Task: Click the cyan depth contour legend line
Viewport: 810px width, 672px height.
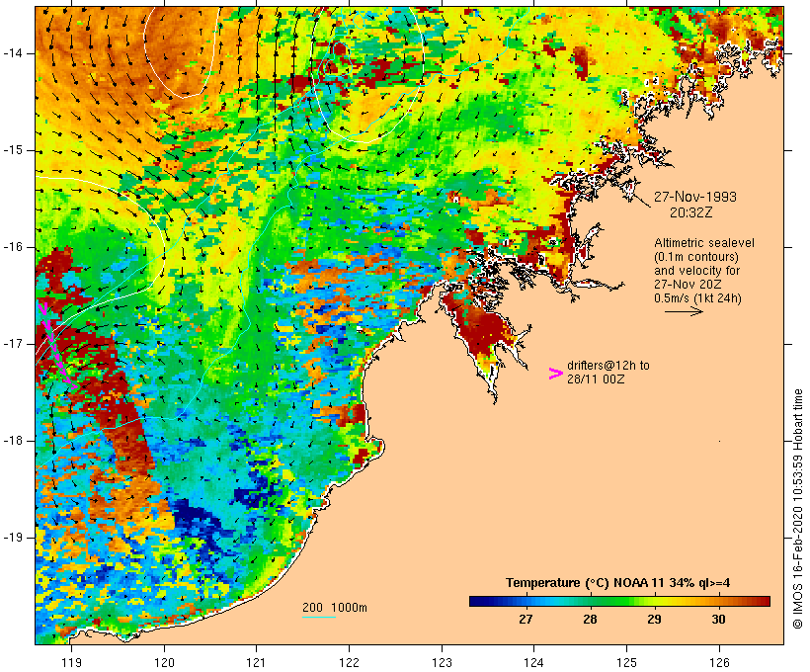Action: [x=319, y=617]
